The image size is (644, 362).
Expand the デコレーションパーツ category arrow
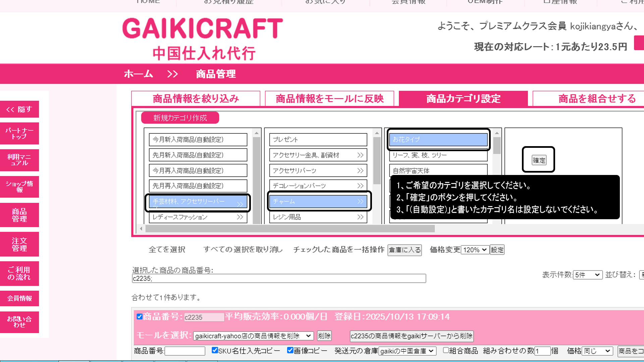360,186
